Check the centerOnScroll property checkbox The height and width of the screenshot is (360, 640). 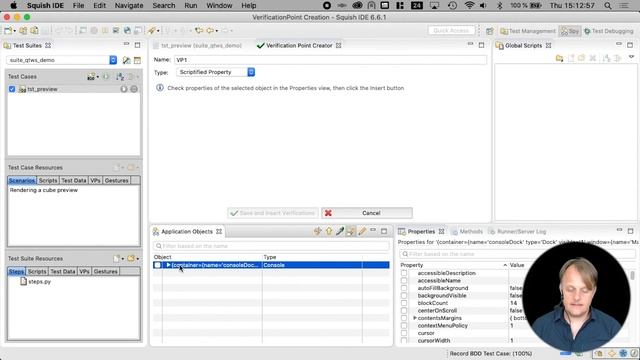(x=404, y=311)
